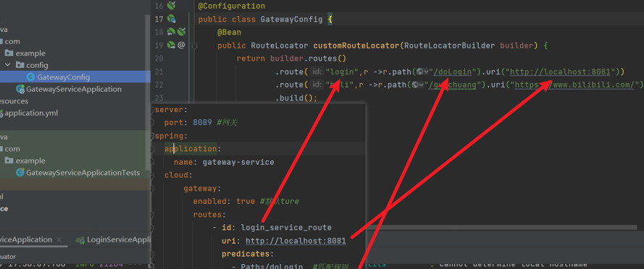Click the gutter icon on line 17
The image size is (644, 269).
172,19
